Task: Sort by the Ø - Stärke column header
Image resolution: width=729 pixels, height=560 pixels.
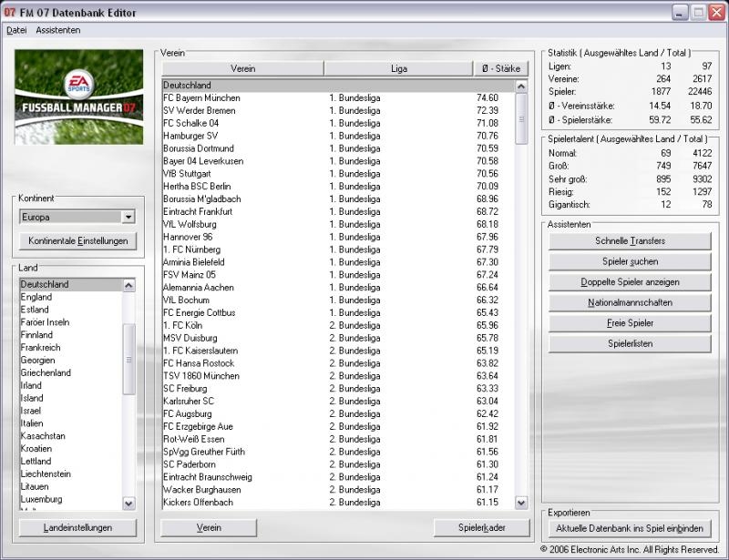Action: tap(501, 68)
